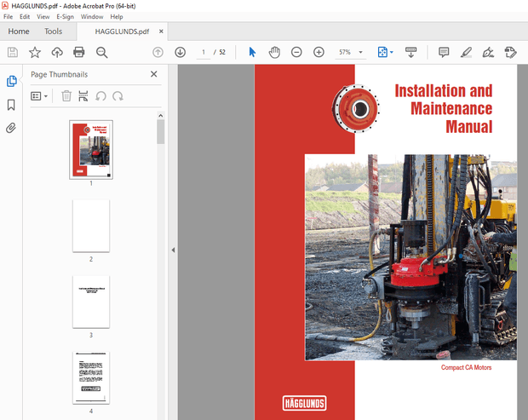The width and height of the screenshot is (528, 420).
Task: Rotate page clockwise icon
Action: point(118,96)
